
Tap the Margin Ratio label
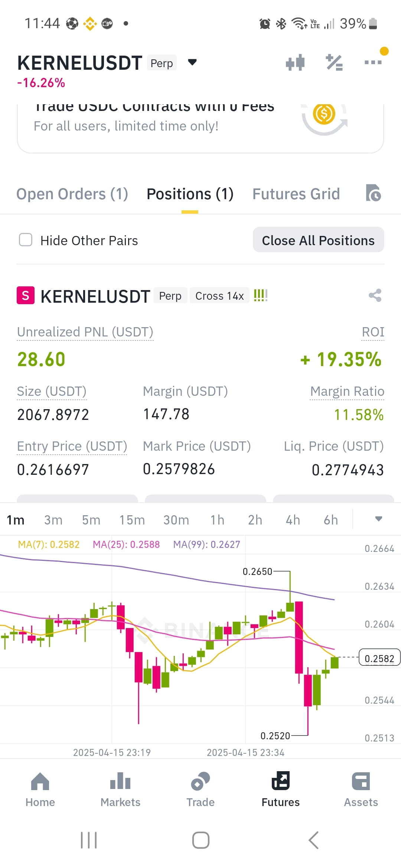click(347, 391)
